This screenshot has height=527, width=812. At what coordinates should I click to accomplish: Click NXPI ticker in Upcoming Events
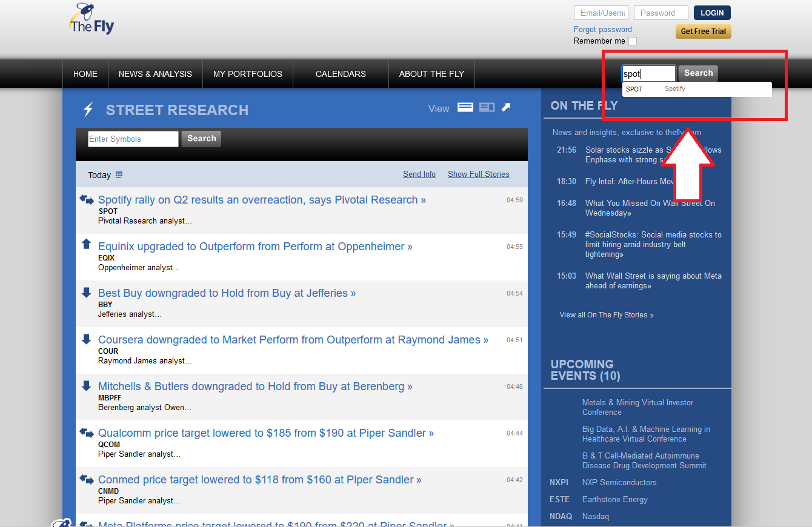[x=559, y=483]
